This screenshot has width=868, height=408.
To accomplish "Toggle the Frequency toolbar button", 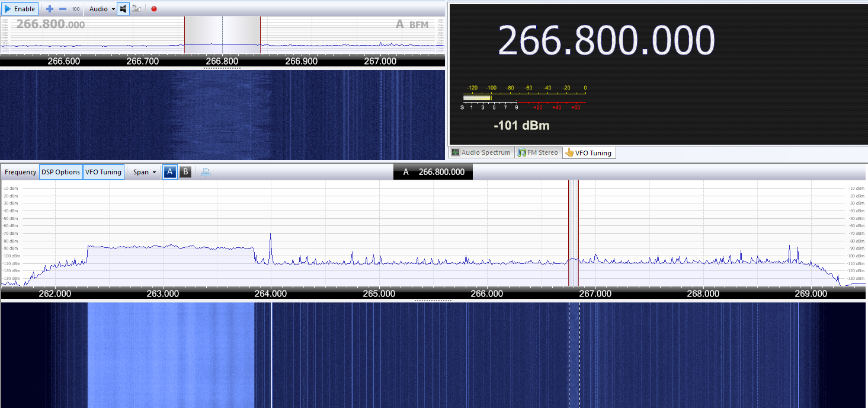I will click(x=20, y=172).
